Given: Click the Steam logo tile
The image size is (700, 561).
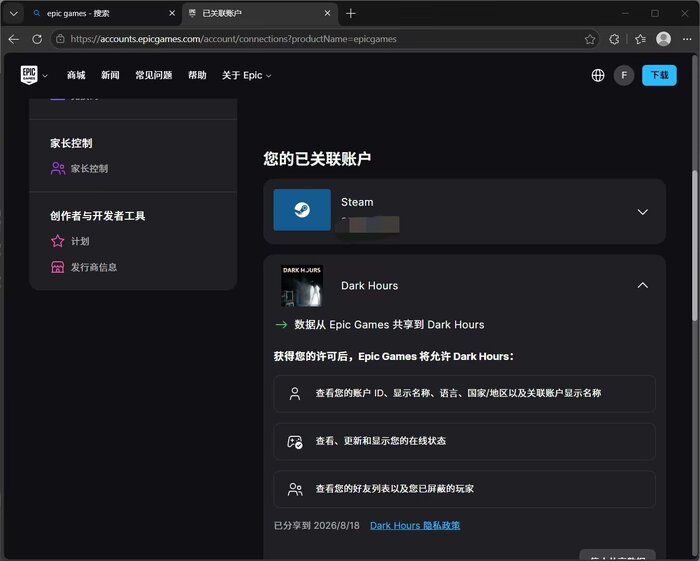Looking at the screenshot, I should [x=302, y=210].
